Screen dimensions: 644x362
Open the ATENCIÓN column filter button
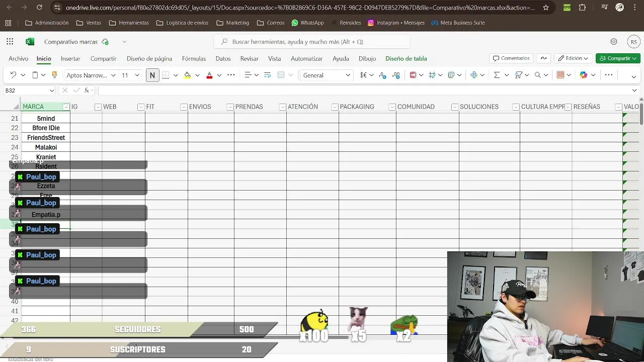[335, 107]
